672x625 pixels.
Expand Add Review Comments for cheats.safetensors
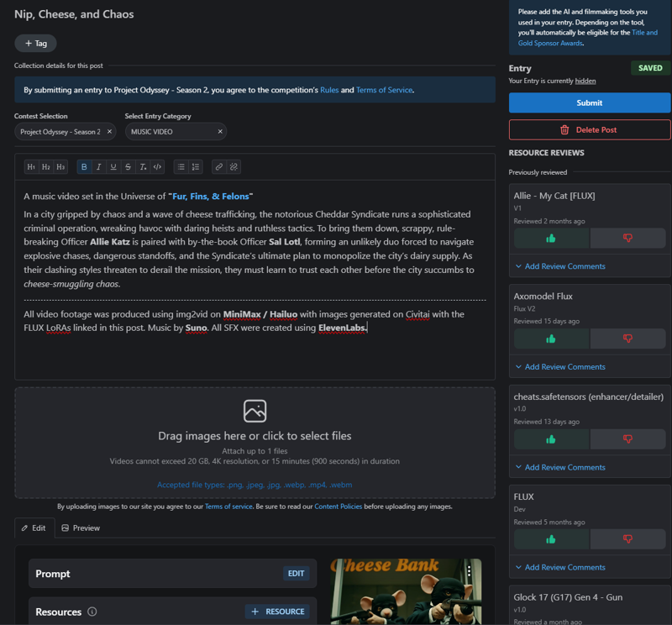(560, 467)
